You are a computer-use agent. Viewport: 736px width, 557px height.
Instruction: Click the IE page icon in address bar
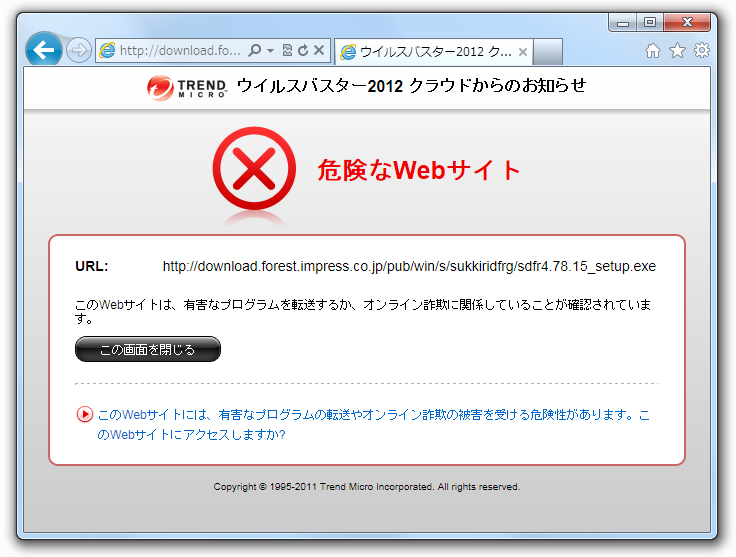pyautogui.click(x=107, y=50)
